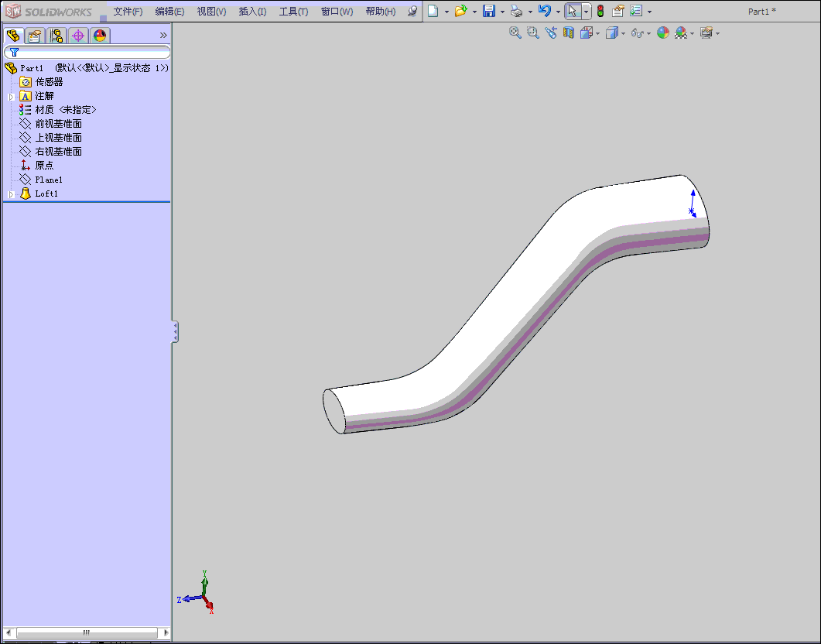Activate the Select cursor tool
821x644 pixels.
[x=573, y=11]
